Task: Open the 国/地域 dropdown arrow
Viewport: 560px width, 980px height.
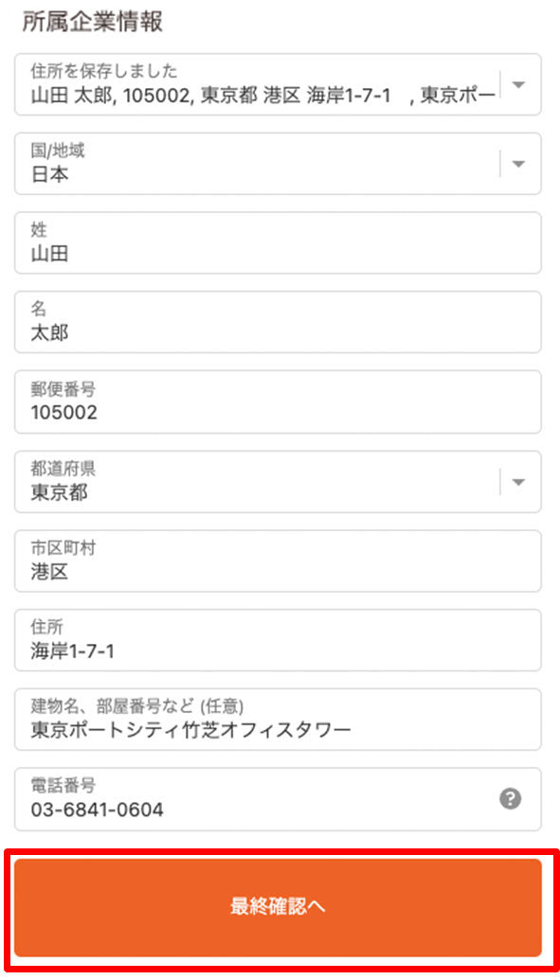Action: 518,164
